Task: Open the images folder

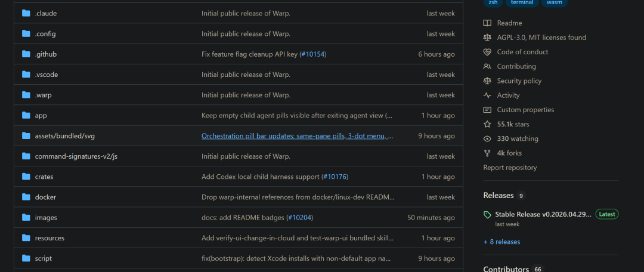Action: coord(46,217)
